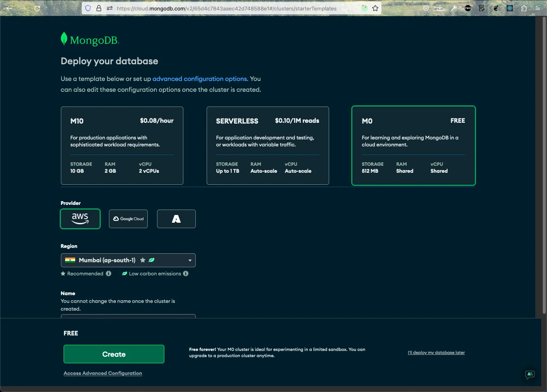
Task: Click the 512 MB storage value
Action: (370, 171)
